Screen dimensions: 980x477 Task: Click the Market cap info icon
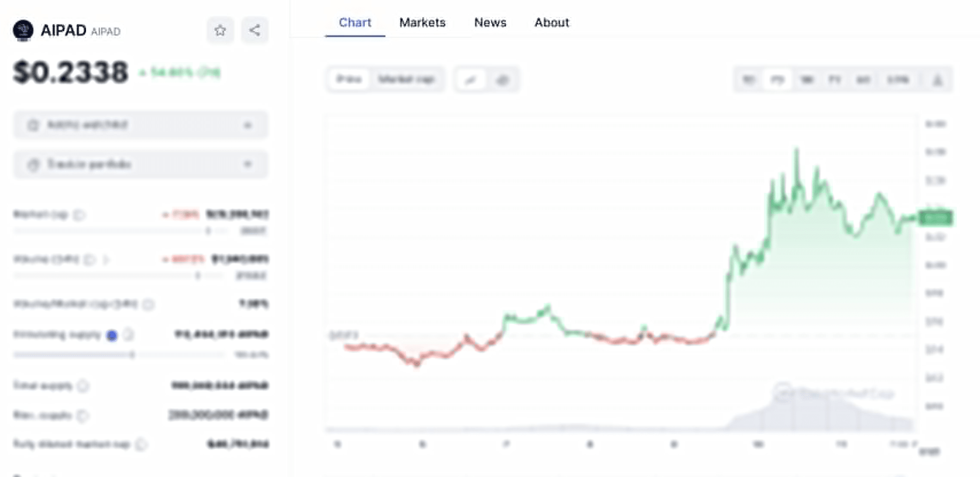[x=80, y=214]
